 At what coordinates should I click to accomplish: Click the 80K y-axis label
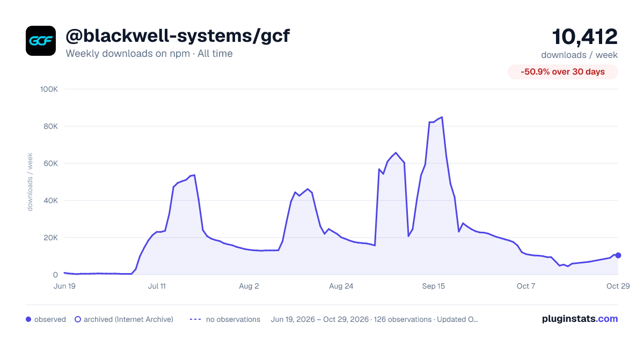(51, 126)
